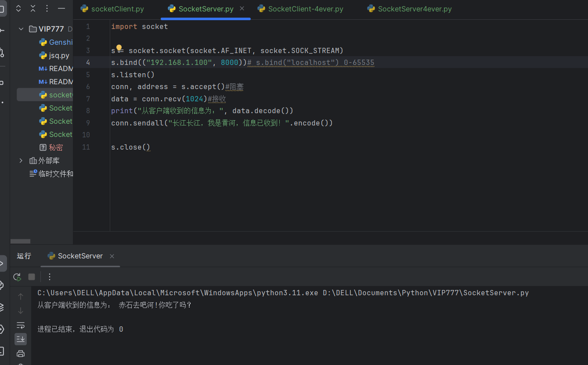Viewport: 588px width, 365px height.
Task: Toggle soft-wrap in the console output
Action: [x=21, y=325]
